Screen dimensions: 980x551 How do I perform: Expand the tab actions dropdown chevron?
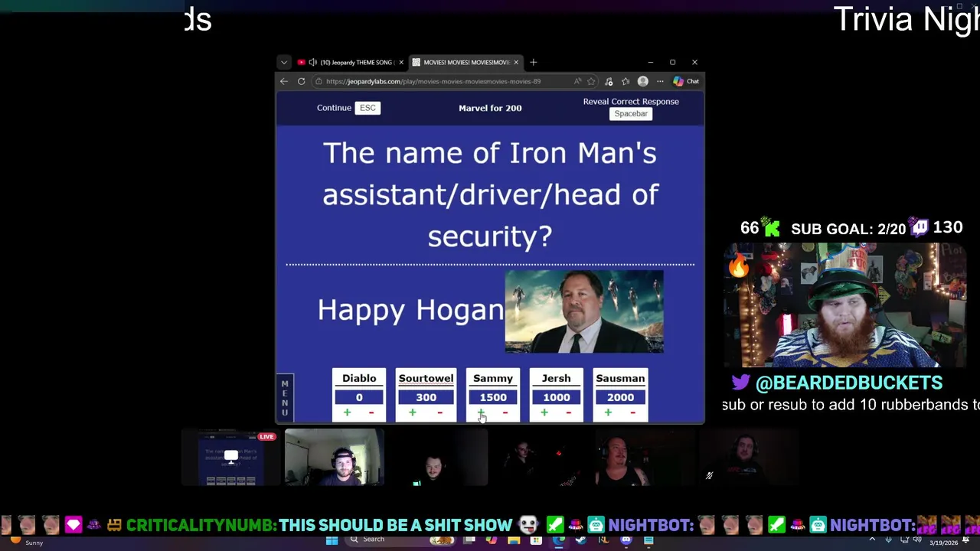pyautogui.click(x=284, y=62)
